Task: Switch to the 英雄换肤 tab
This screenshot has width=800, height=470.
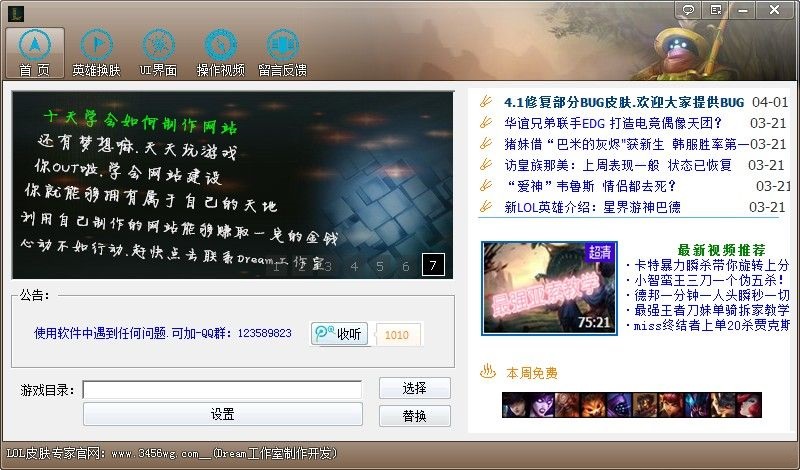Action: point(96,53)
